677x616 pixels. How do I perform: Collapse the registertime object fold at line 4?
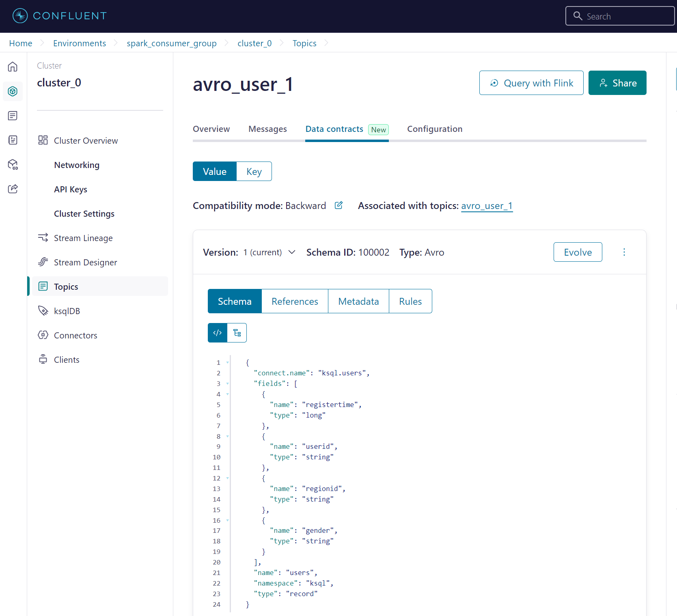coord(228,394)
